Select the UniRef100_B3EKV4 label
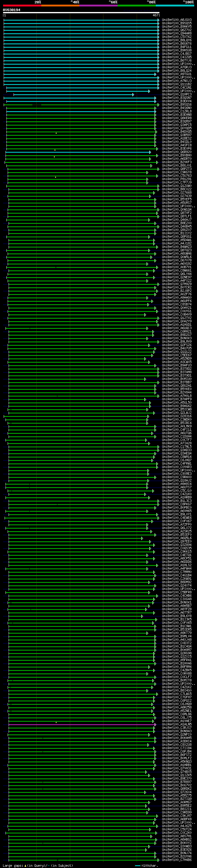Image resolution: width=197 pixels, height=868 pixels. click(x=177, y=101)
